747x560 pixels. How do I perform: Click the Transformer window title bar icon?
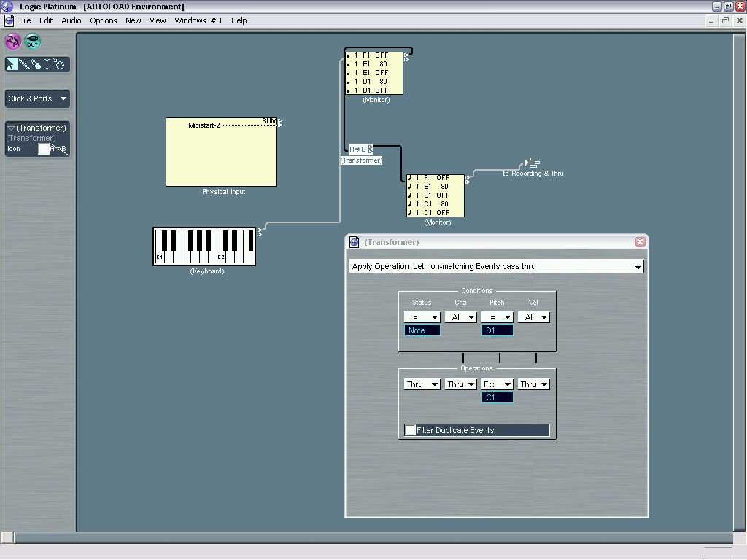pos(354,242)
